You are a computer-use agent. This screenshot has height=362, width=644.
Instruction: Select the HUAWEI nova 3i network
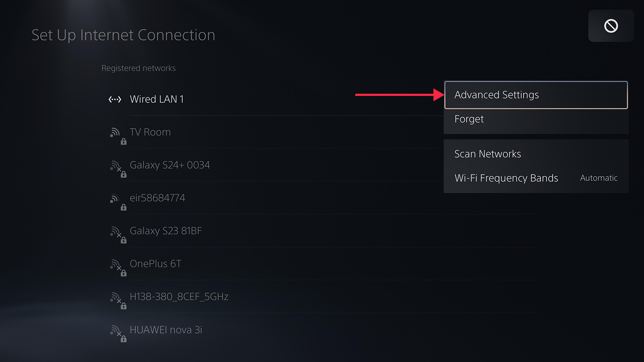coord(166,330)
